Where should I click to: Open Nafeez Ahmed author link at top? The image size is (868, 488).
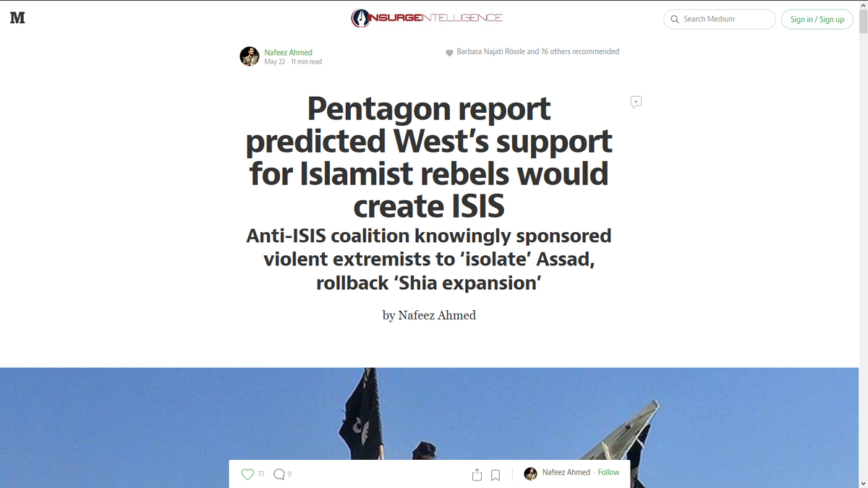(x=289, y=53)
